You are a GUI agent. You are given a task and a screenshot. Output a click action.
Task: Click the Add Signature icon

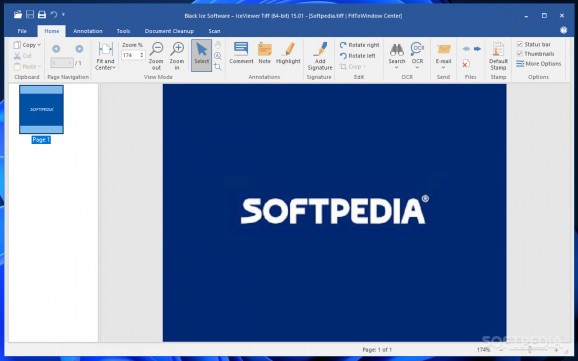coord(320,49)
